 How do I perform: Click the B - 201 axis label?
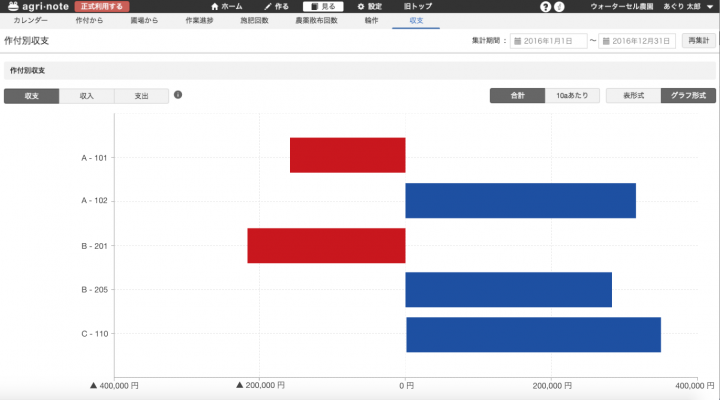pos(94,246)
